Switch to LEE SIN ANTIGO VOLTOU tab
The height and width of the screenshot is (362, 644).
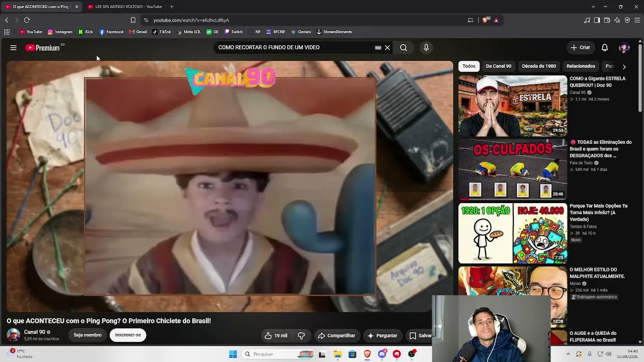(125, 7)
